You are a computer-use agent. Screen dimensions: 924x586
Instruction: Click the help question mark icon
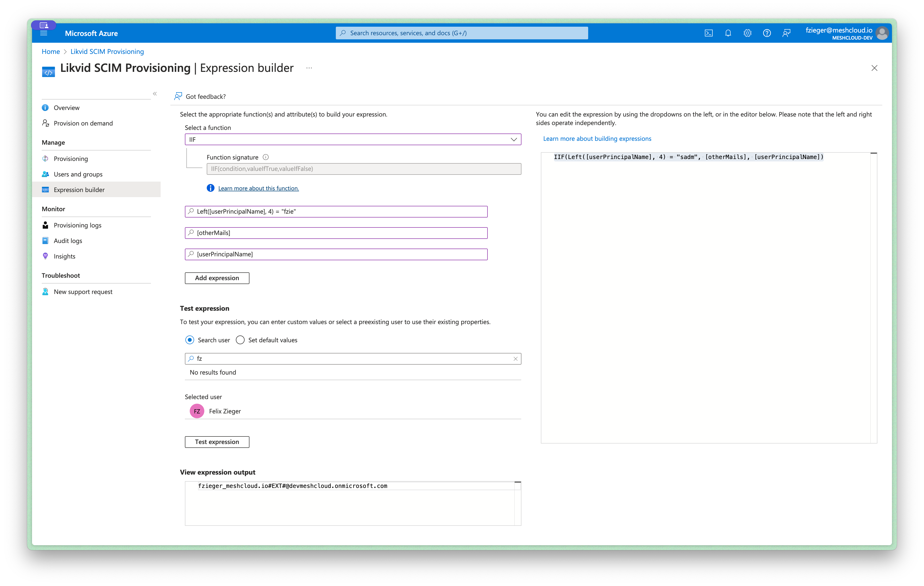click(x=767, y=33)
